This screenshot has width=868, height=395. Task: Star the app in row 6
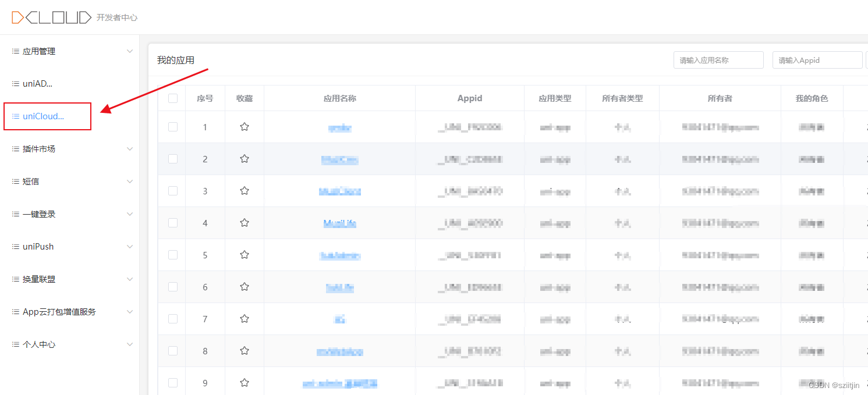(245, 286)
